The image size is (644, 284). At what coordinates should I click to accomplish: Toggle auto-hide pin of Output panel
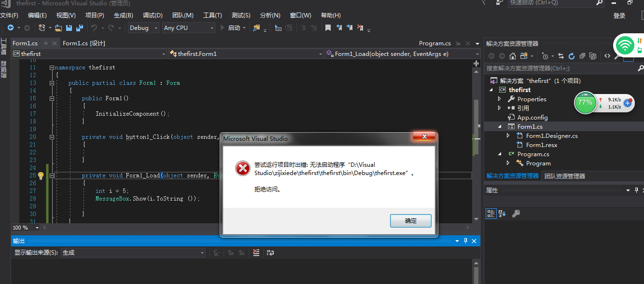(x=465, y=241)
